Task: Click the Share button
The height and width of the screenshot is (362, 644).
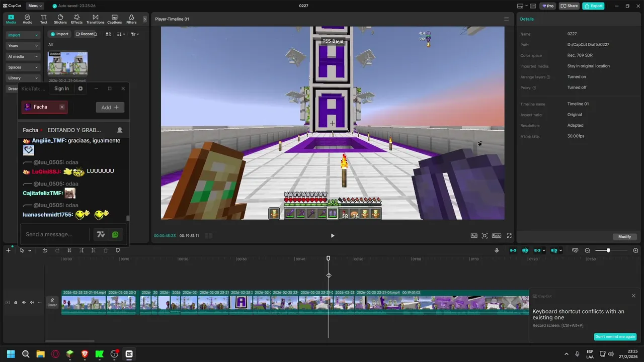Action: 570,6
